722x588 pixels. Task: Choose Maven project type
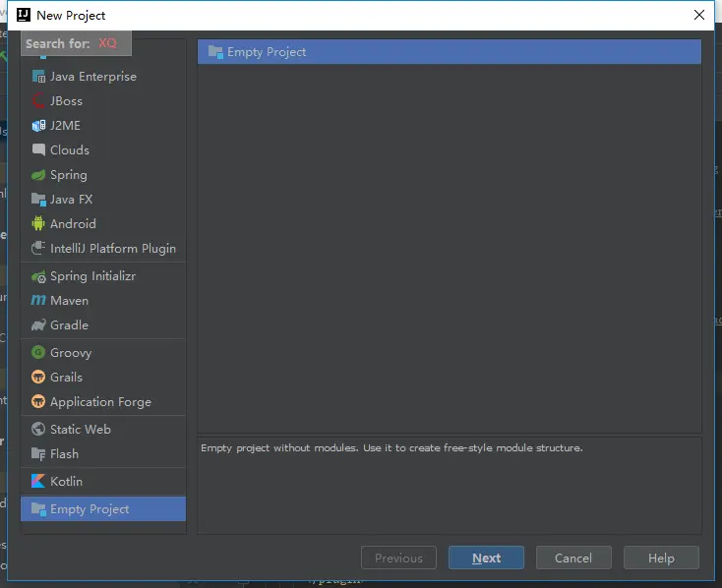coord(103,301)
